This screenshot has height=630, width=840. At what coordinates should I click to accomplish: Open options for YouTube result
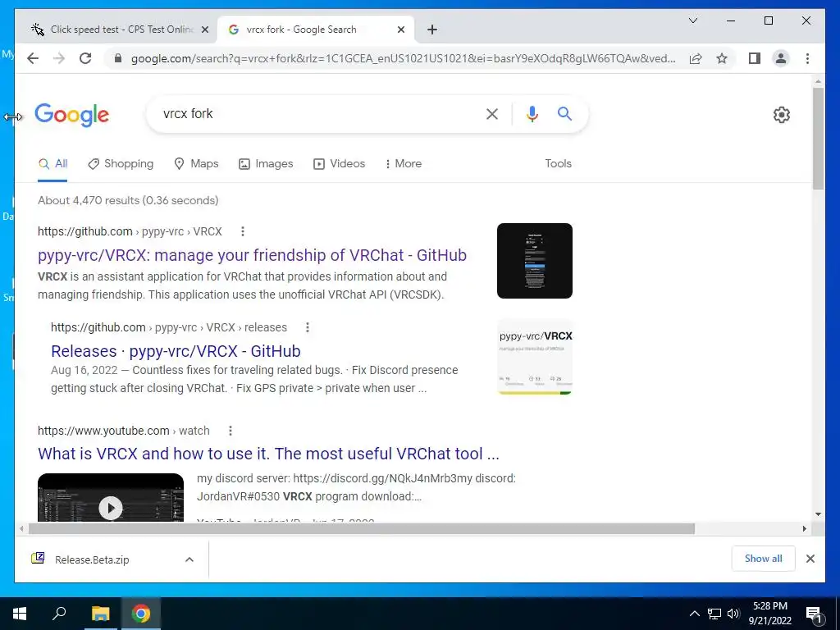pos(231,431)
